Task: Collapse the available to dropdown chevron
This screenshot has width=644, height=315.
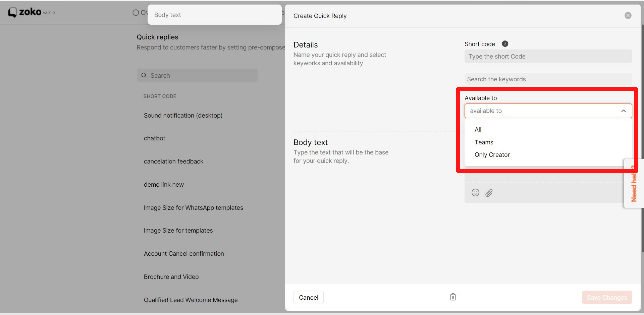Action: click(623, 111)
